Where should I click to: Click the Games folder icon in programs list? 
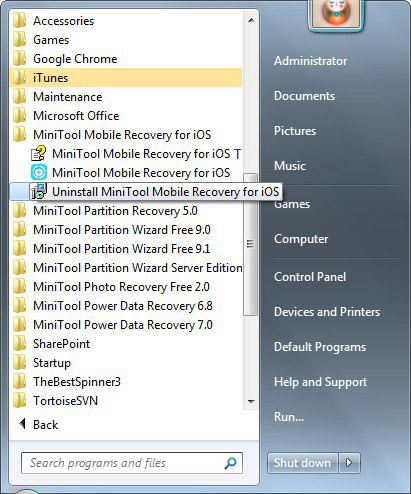coord(19,40)
